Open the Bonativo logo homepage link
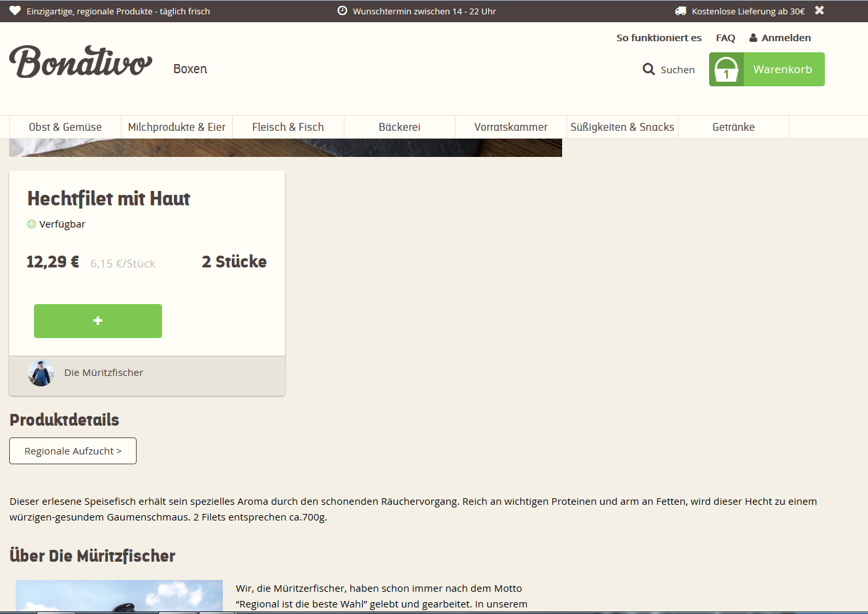 [x=80, y=61]
